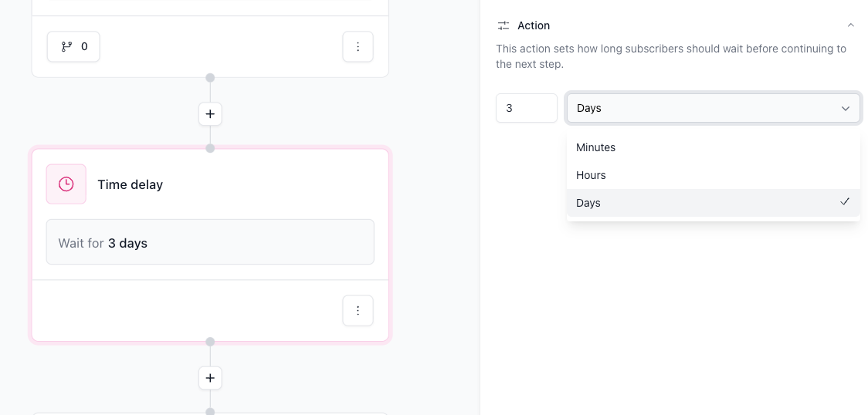The height and width of the screenshot is (415, 868).
Task: Select the Time delay card title
Action: point(130,184)
